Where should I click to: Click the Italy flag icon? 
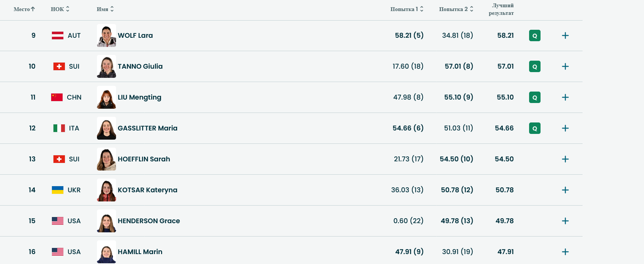pos(59,128)
